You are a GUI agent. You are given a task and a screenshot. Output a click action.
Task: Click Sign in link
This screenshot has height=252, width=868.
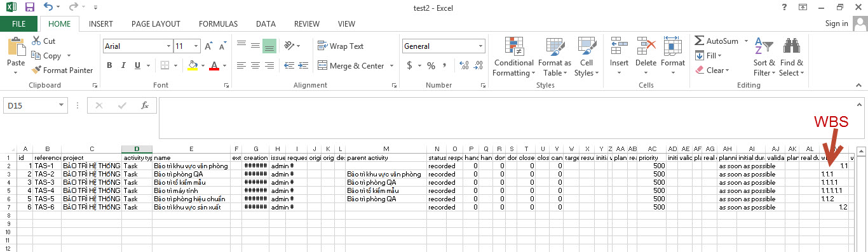[x=836, y=23]
